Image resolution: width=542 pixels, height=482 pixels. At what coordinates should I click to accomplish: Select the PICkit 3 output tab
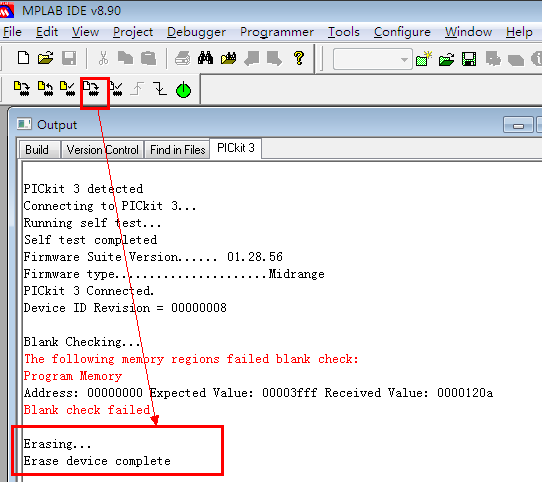tap(235, 148)
